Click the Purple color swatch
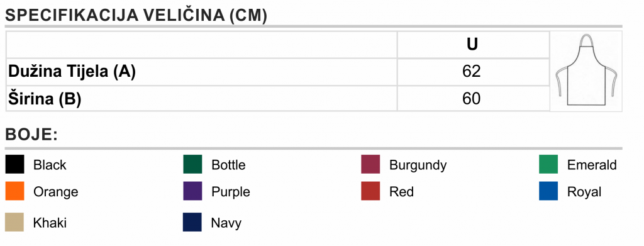The image size is (644, 246). pos(192,191)
